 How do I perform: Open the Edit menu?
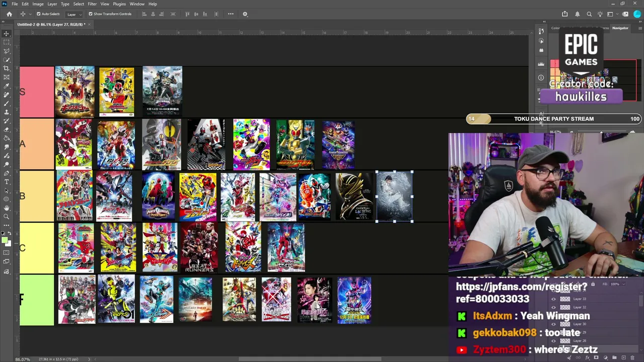25,4
